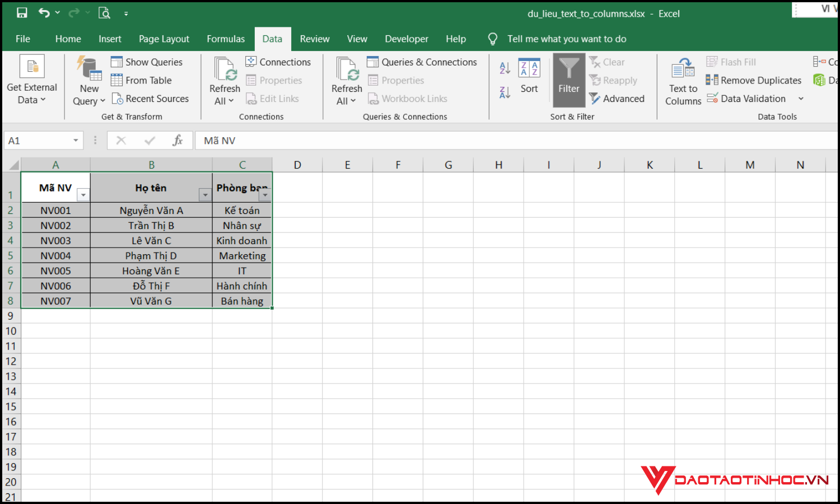
Task: Open the Undo history dropdown arrow
Action: [x=58, y=13]
